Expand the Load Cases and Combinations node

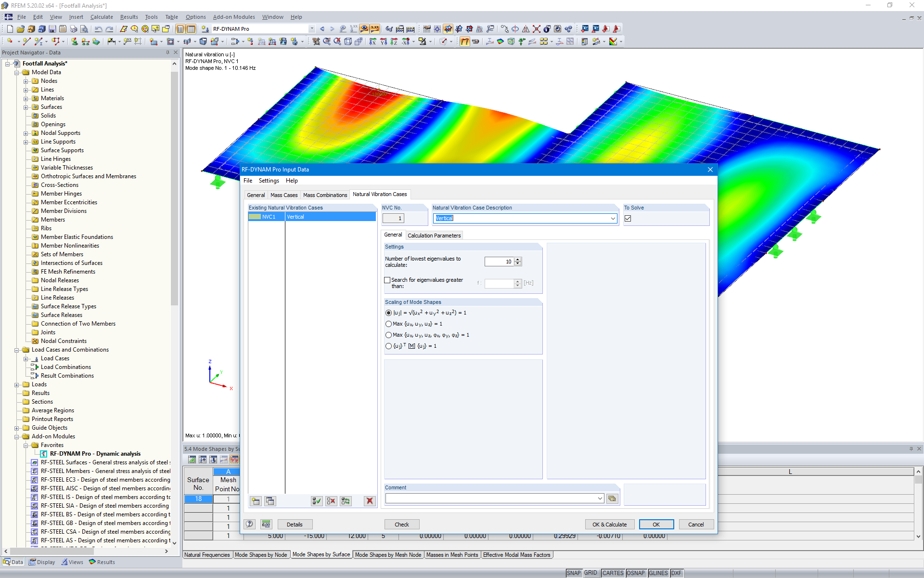[17, 349]
